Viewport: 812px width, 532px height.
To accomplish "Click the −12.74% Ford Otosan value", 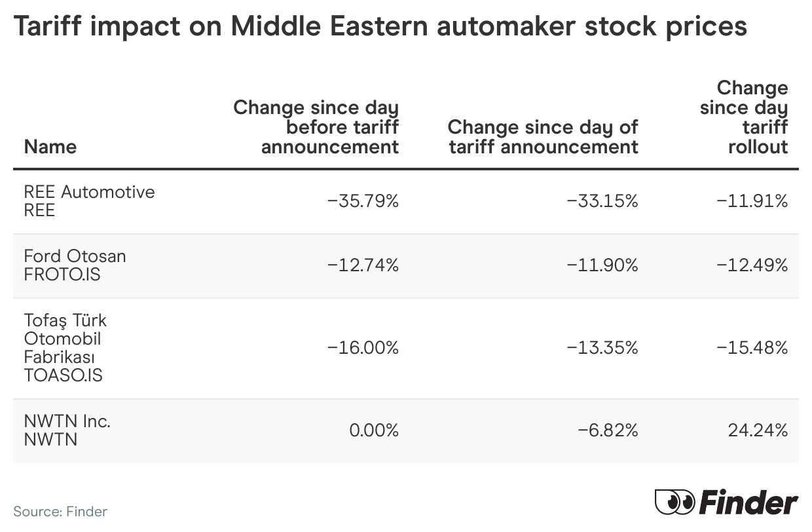I will tap(363, 265).
